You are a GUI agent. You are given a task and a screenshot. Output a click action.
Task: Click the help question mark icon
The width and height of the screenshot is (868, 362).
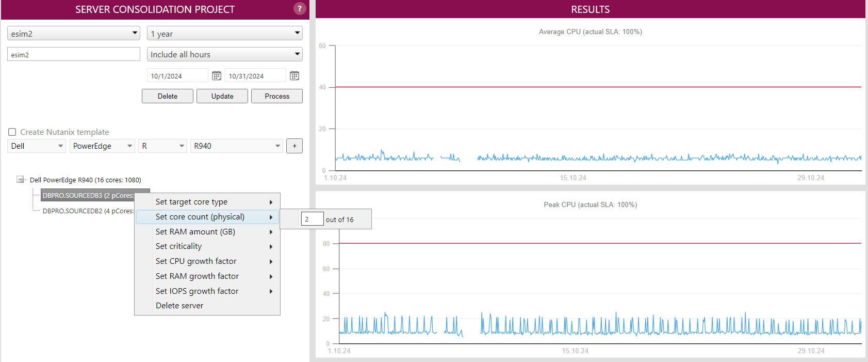tap(299, 9)
